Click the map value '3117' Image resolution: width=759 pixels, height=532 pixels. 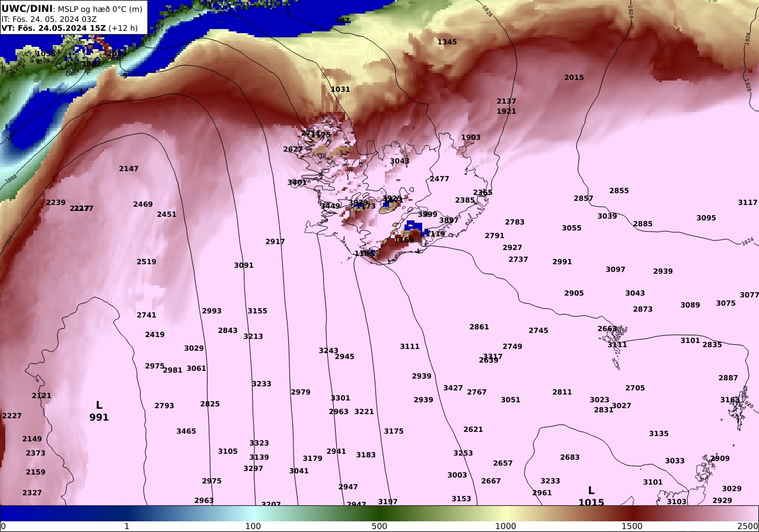pos(748,203)
